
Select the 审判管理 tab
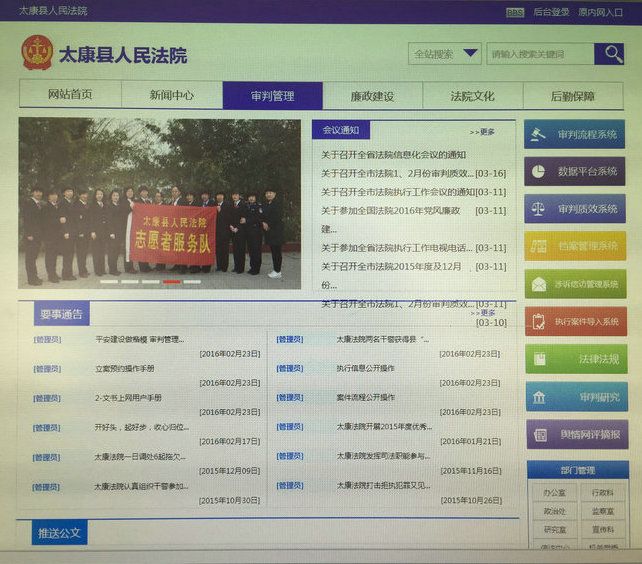[x=273, y=96]
